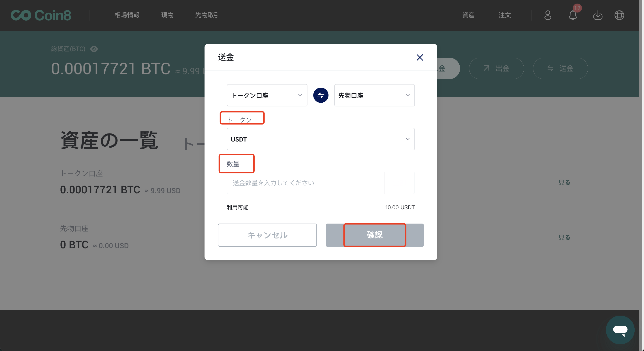Image resolution: width=644 pixels, height=351 pixels.
Task: Expand the トークン口座 source dropdown
Action: point(267,95)
